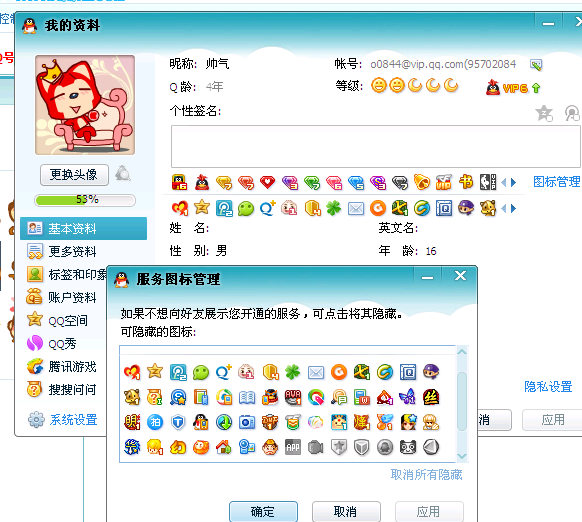Viewport: 582px width, 522px height.
Task: Click the gray star icon above the signature box
Action: [544, 113]
